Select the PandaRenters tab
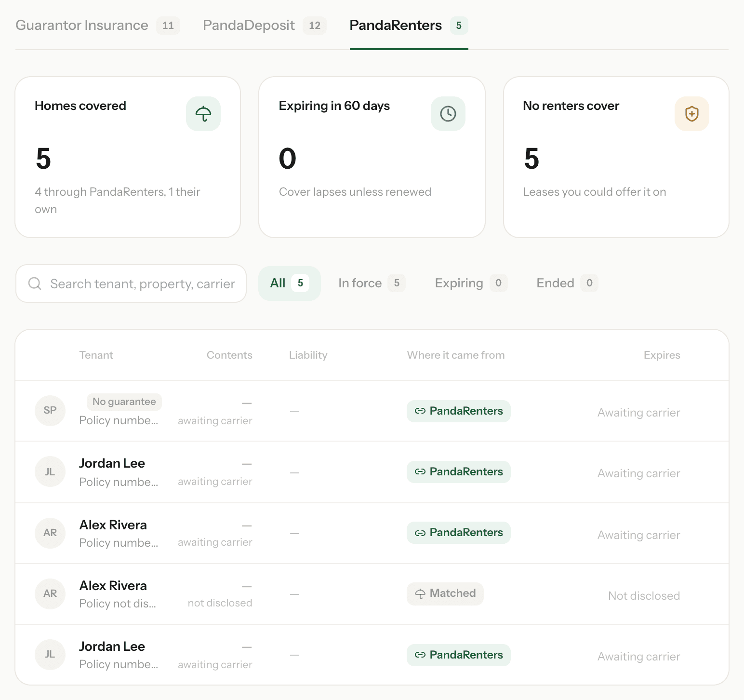 (x=409, y=25)
